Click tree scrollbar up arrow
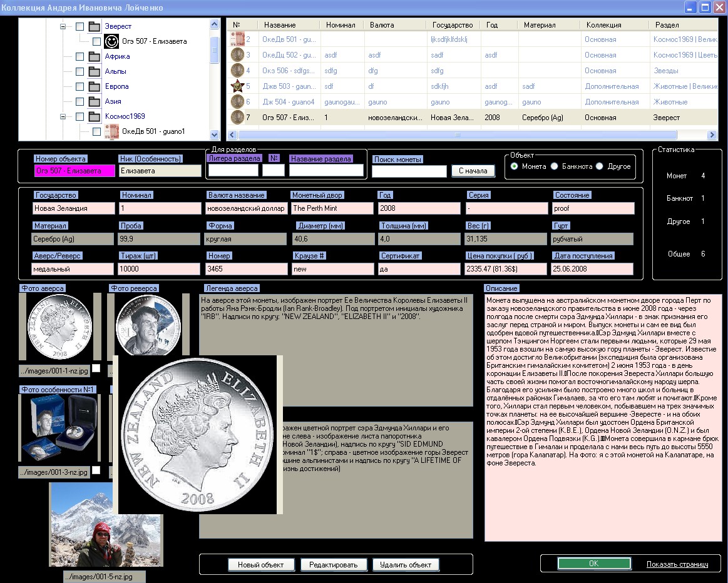The width and height of the screenshot is (728, 583). 214,24
